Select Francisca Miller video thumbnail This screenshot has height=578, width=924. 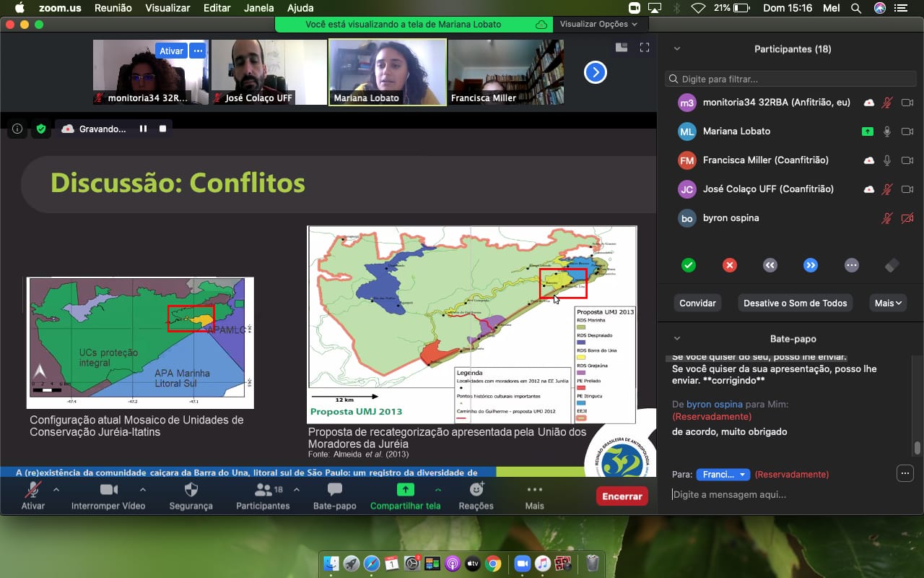tap(506, 72)
